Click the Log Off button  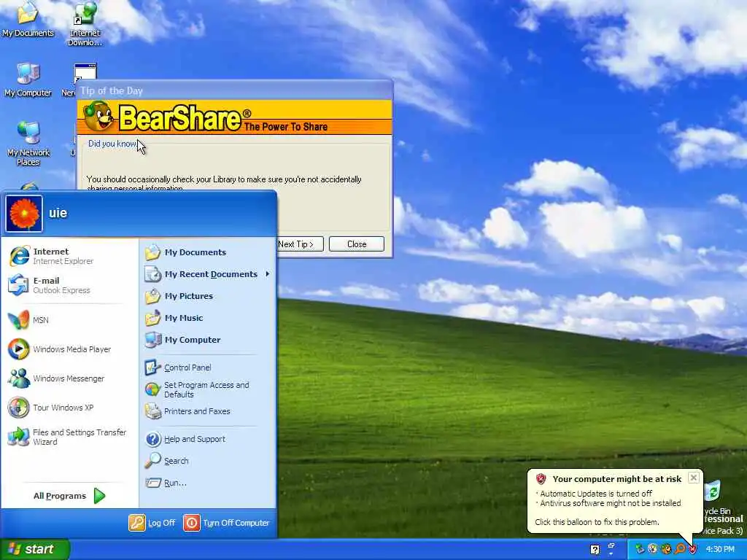[x=152, y=523]
